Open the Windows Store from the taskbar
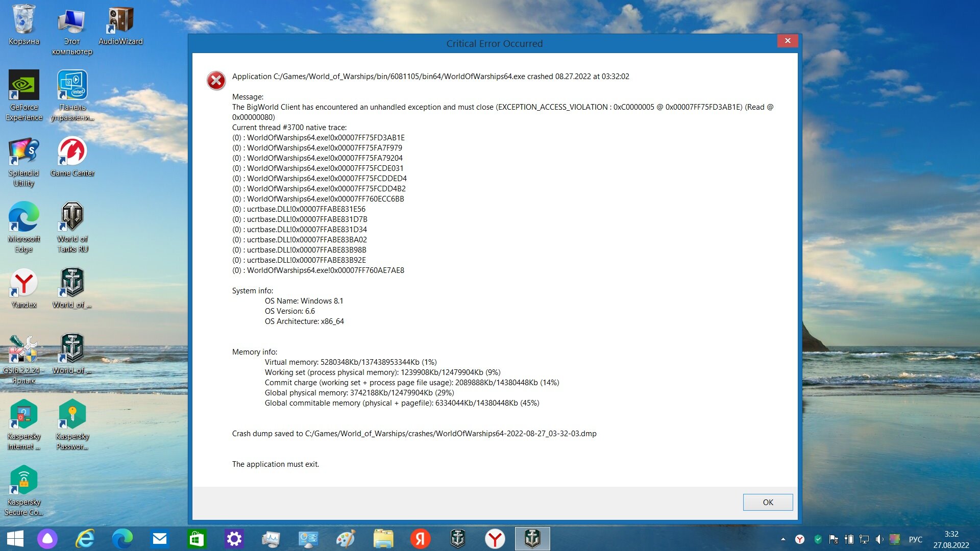Viewport: 980px width, 551px height. [197, 539]
